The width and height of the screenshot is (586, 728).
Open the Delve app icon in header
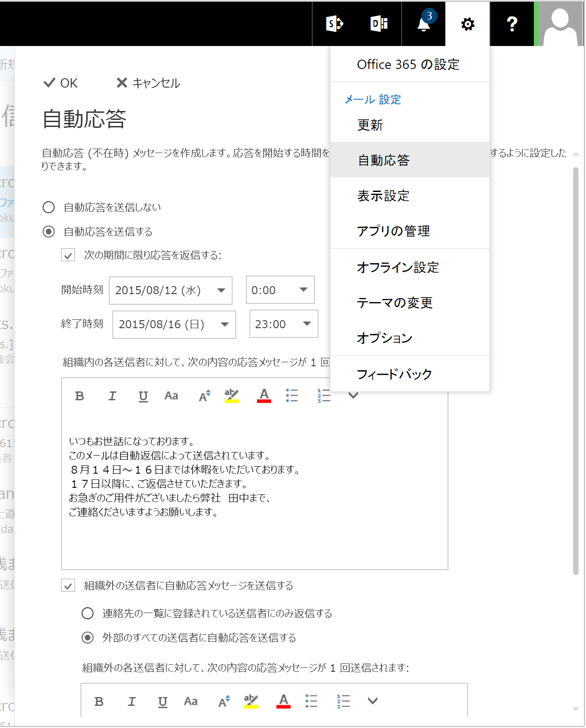pos(379,23)
